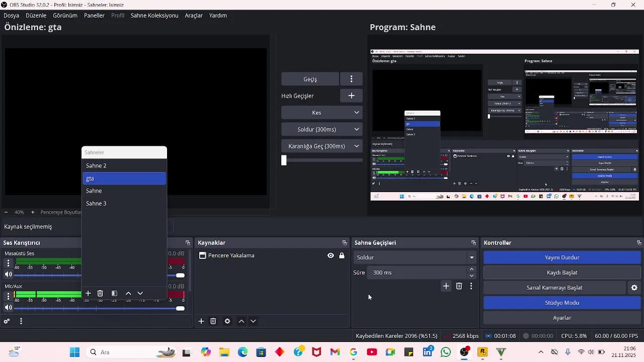Mute the Masaüstü Ses channel
Screen dimensions: 644x362
(8, 275)
